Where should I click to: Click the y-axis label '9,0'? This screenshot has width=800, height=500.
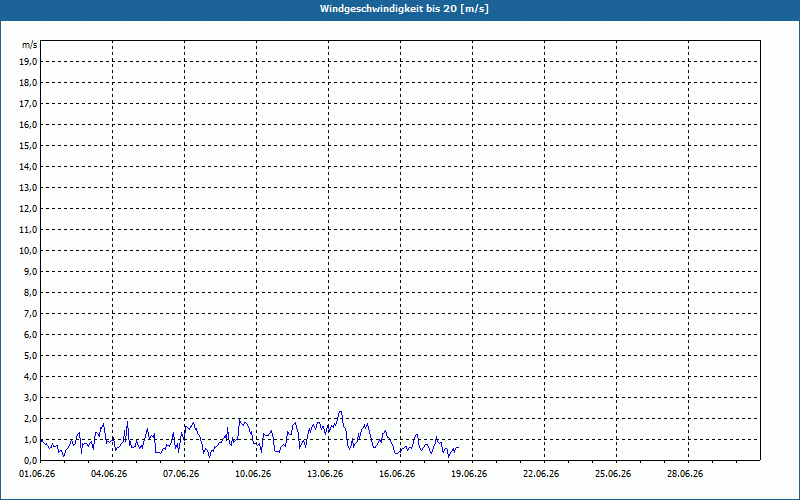point(31,271)
